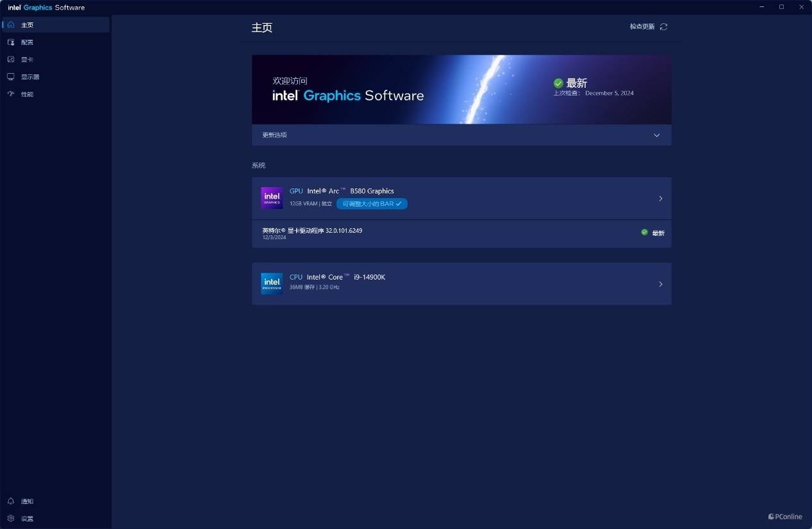Screen dimensions: 812x529
Task: Close the Intel Graphics Software window
Action: pos(800,7)
